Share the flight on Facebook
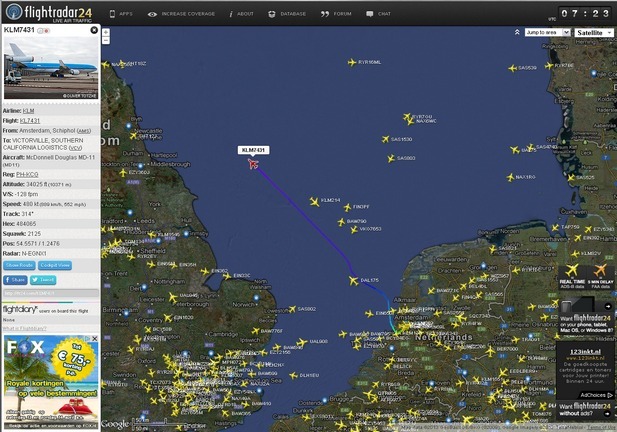617x432 pixels. tap(15, 280)
